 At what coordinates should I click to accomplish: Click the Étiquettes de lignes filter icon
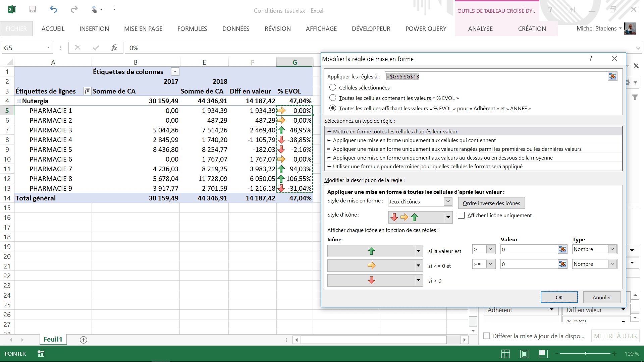coord(87,91)
